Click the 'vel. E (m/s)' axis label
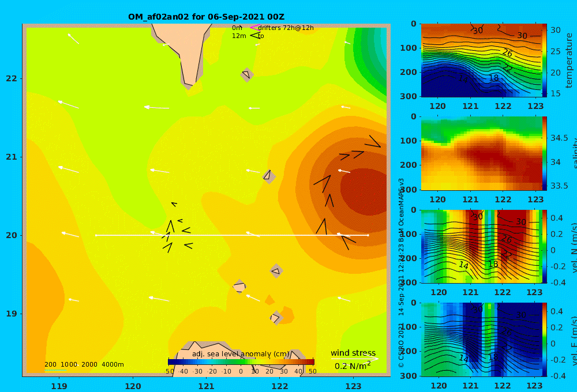The image size is (577, 392). 574,340
